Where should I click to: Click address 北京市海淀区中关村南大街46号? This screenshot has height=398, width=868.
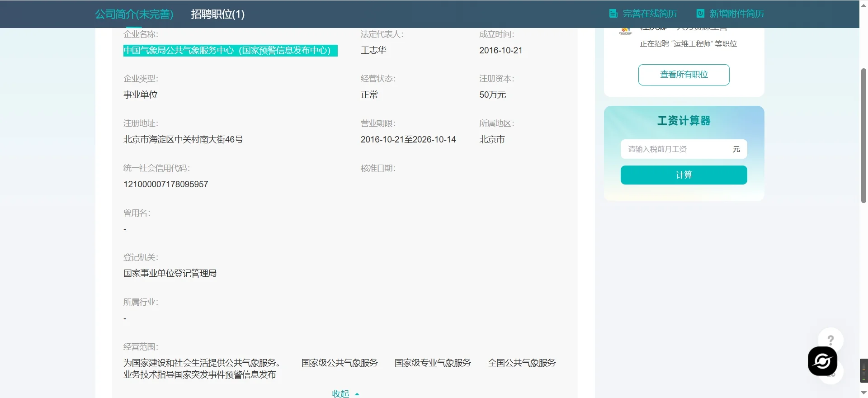coord(183,139)
